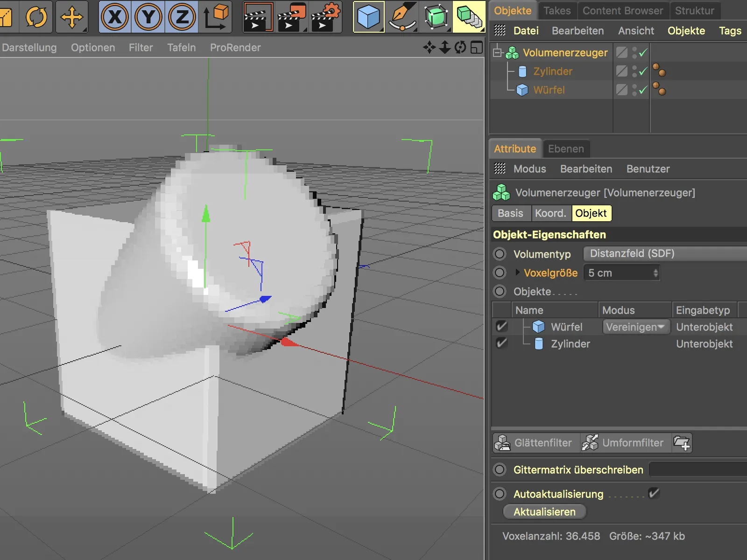
Task: Select the spline Pen tool icon
Action: click(x=402, y=17)
